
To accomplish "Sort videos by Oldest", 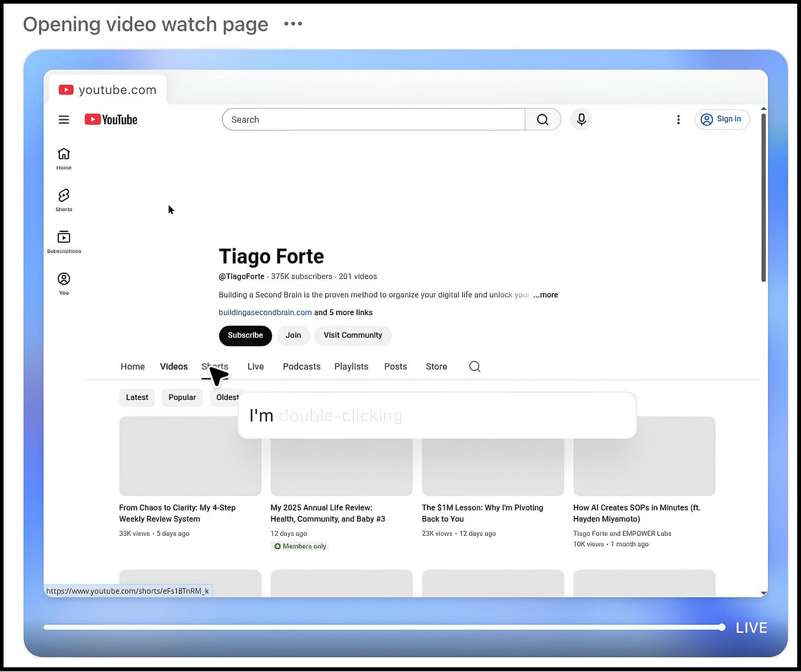I will click(x=227, y=398).
